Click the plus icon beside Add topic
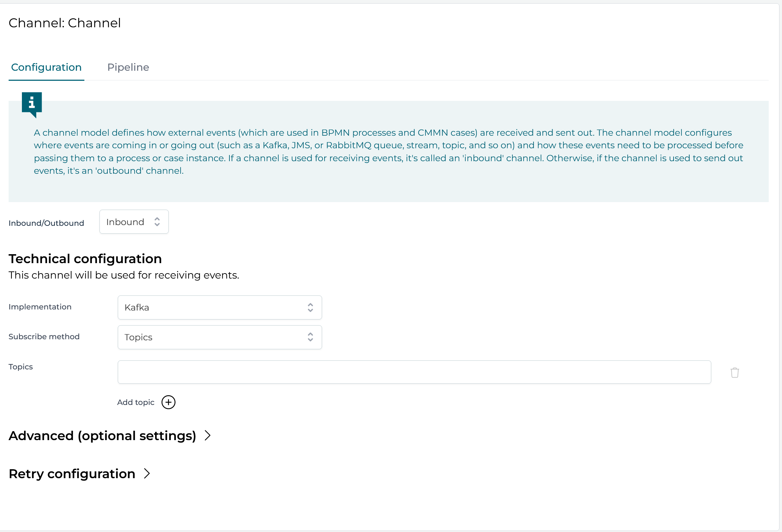 (168, 402)
